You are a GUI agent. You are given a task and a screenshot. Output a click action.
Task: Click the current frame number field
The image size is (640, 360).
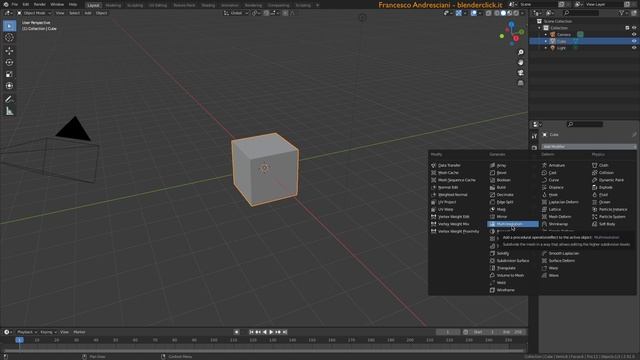pos(448,332)
